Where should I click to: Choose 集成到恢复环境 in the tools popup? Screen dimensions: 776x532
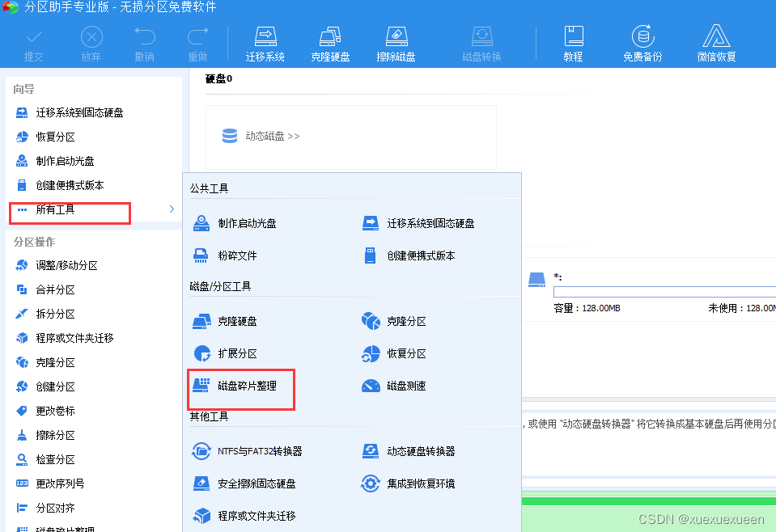(x=409, y=483)
